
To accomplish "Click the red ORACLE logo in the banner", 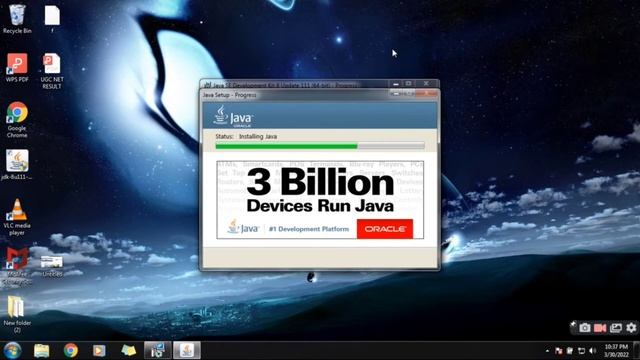I will click(x=385, y=229).
